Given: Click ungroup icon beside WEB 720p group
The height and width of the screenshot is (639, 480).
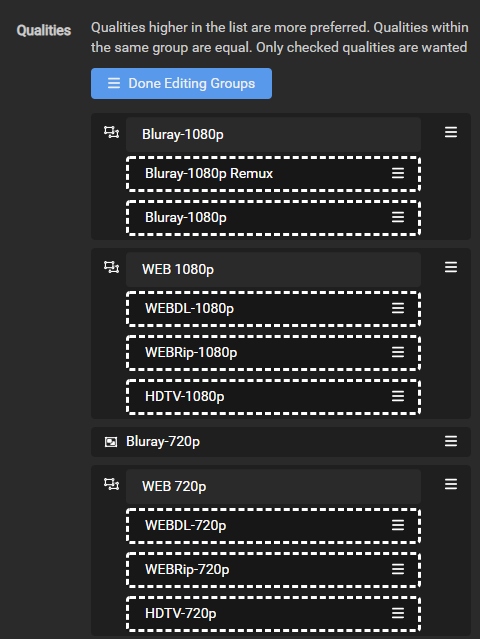Looking at the screenshot, I should [x=111, y=484].
